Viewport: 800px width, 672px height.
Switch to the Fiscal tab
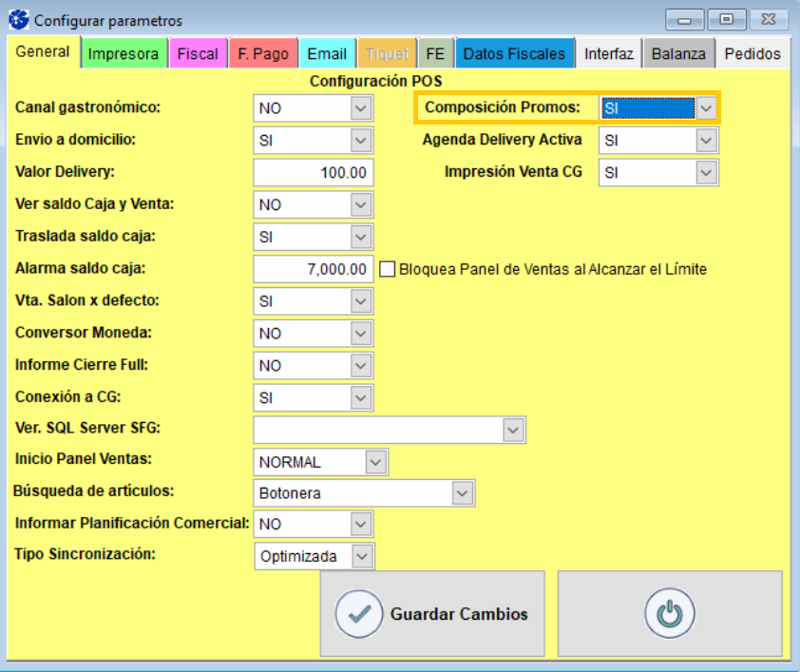pyautogui.click(x=198, y=54)
